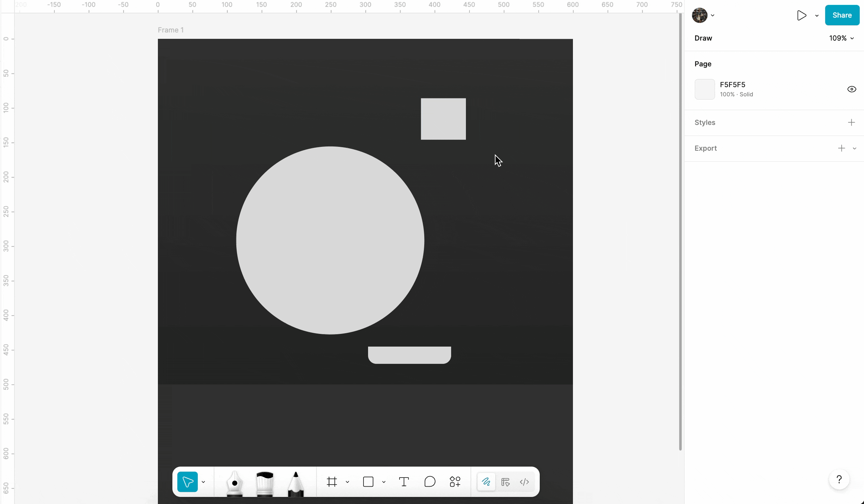The height and width of the screenshot is (504, 864).
Task: Switch off Draw mode via the scribble toggle
Action: 486,481
